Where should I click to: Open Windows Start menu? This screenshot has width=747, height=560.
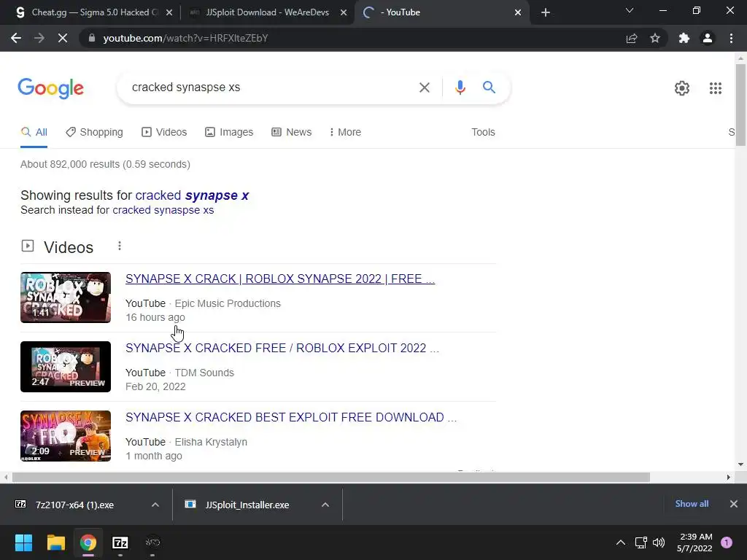(x=23, y=542)
